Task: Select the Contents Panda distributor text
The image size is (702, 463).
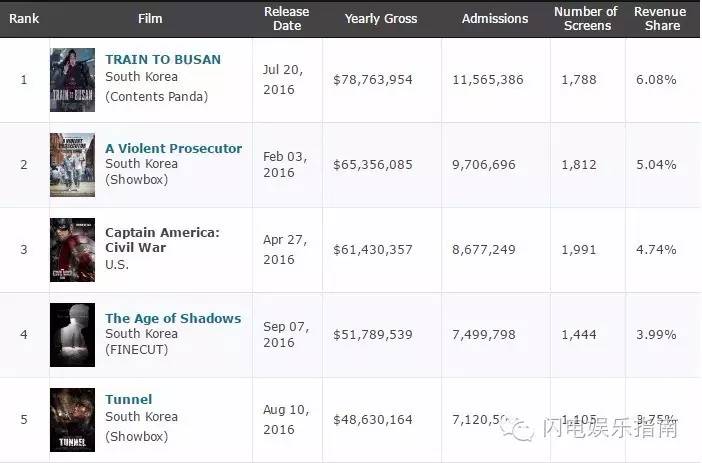Action: point(158,96)
